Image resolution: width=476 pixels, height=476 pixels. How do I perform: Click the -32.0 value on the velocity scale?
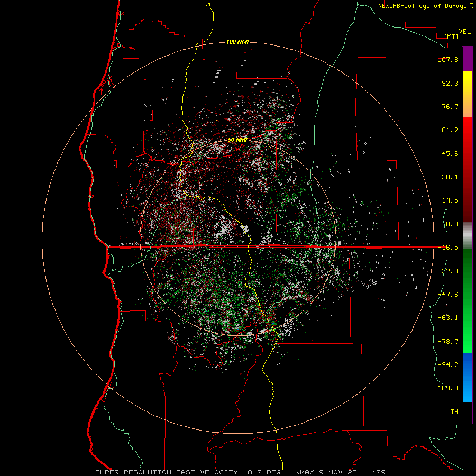(x=448, y=271)
